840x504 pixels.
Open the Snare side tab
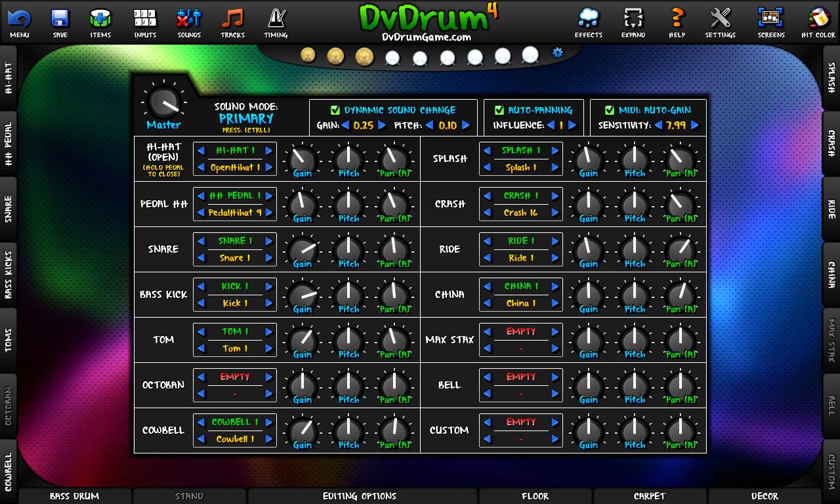point(9,209)
